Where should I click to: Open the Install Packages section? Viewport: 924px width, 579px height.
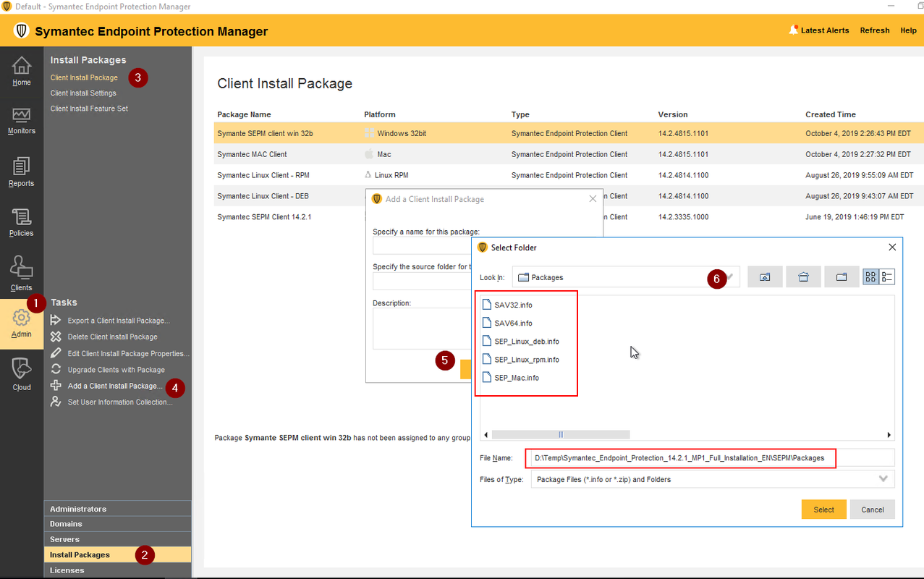click(x=118, y=555)
